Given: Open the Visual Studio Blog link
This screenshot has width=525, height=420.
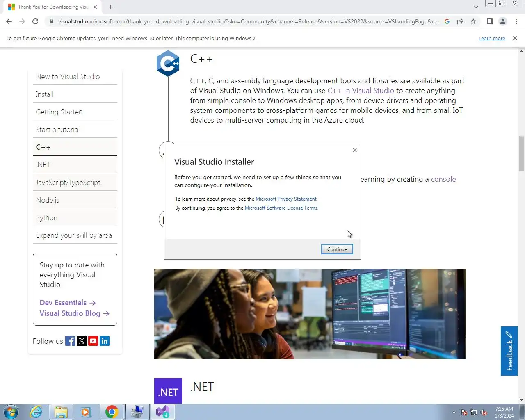Looking at the screenshot, I should pos(74,313).
